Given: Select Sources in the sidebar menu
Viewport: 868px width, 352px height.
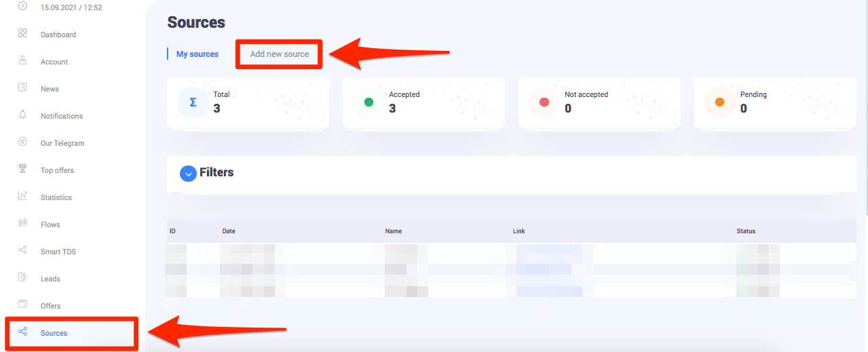Looking at the screenshot, I should tap(54, 333).
